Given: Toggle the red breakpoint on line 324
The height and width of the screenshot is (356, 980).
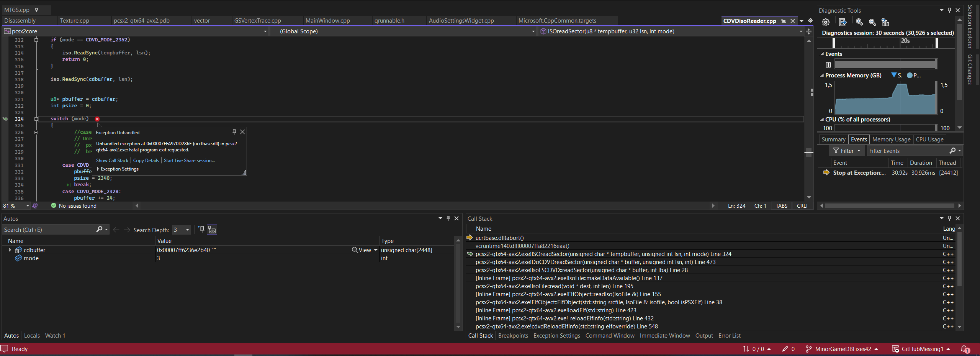Looking at the screenshot, I should [98, 119].
